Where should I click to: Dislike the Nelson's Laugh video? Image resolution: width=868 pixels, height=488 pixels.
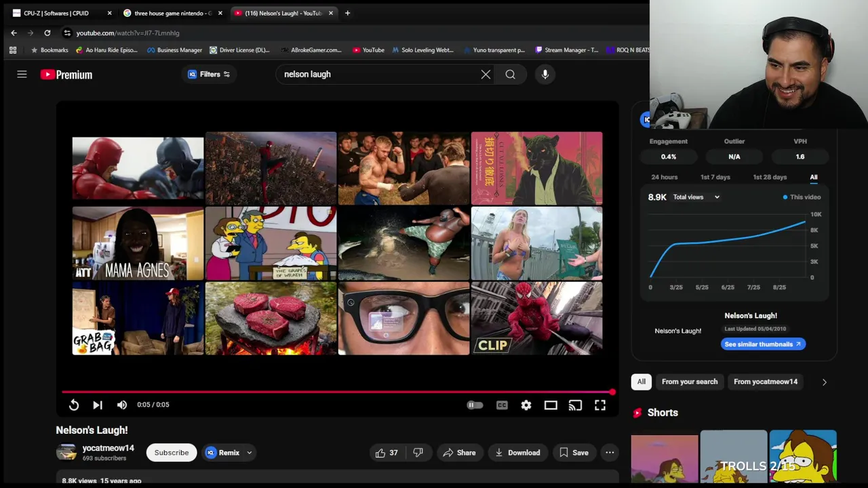[x=418, y=453]
